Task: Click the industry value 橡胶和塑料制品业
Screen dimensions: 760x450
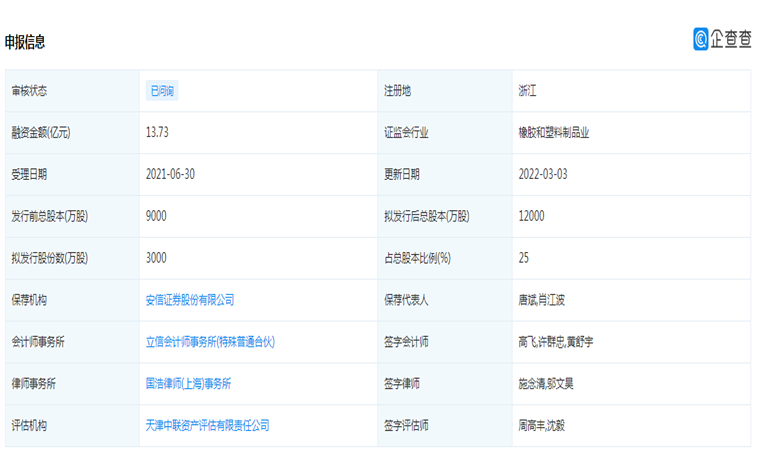Action: (553, 132)
